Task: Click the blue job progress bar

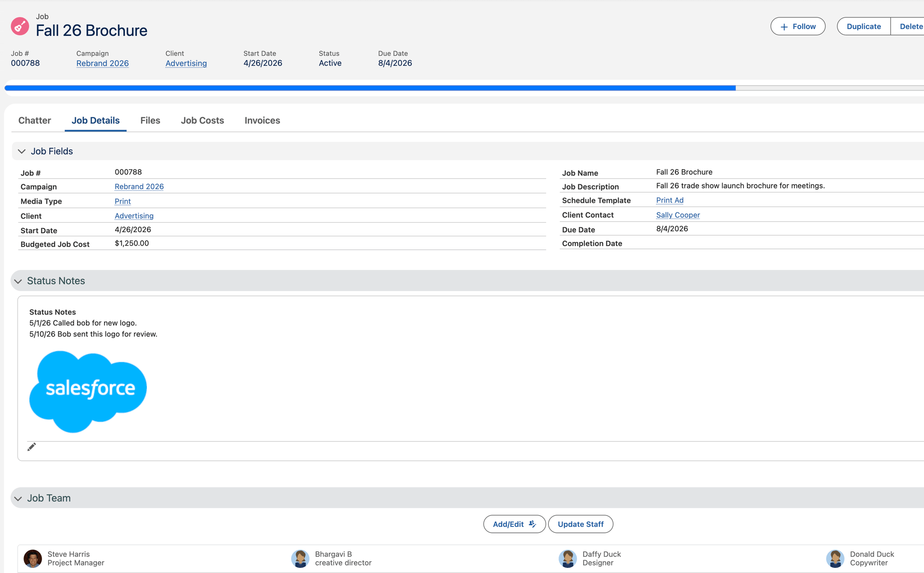Action: coord(370,88)
